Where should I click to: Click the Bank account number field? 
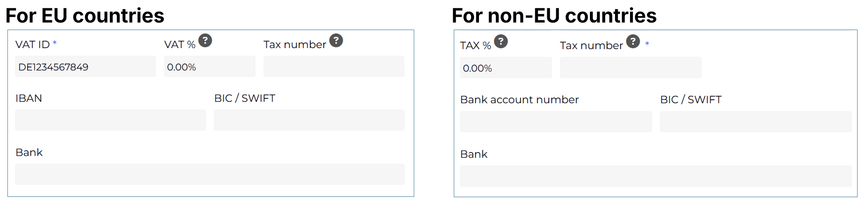(x=556, y=122)
